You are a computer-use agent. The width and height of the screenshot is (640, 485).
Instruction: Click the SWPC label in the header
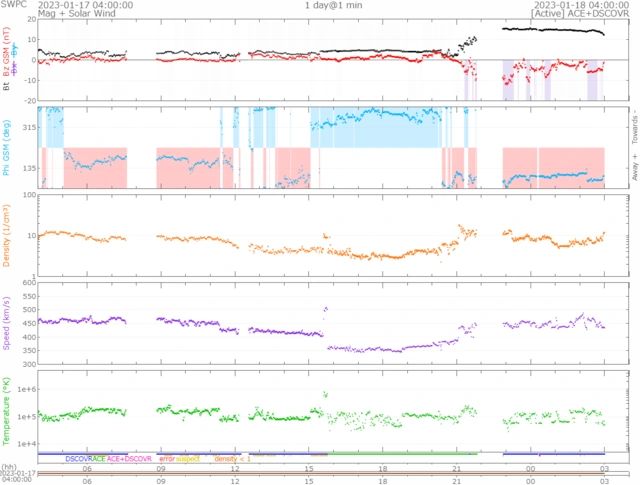13,5
